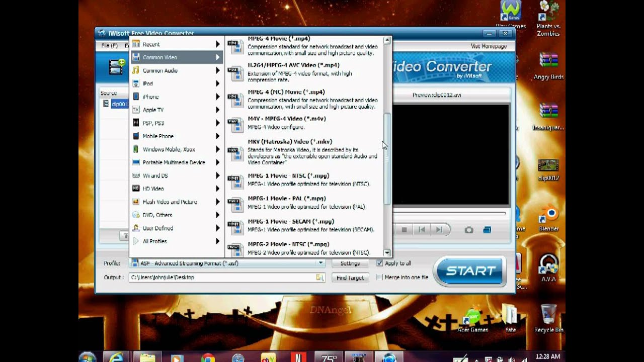Choose MPEG-1 Movie - NTSC (*.mpg) format

304,179
